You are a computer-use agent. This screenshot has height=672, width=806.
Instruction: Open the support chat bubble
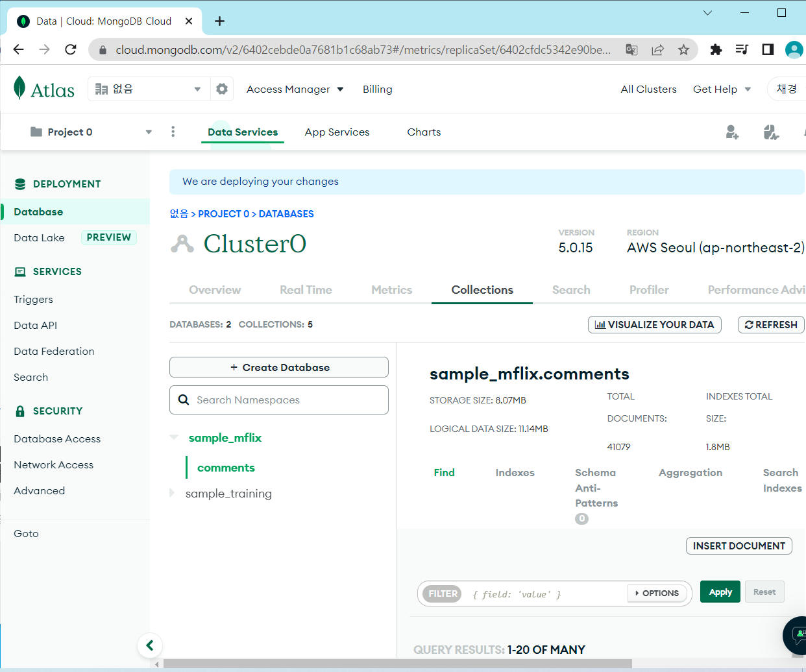pyautogui.click(x=796, y=635)
